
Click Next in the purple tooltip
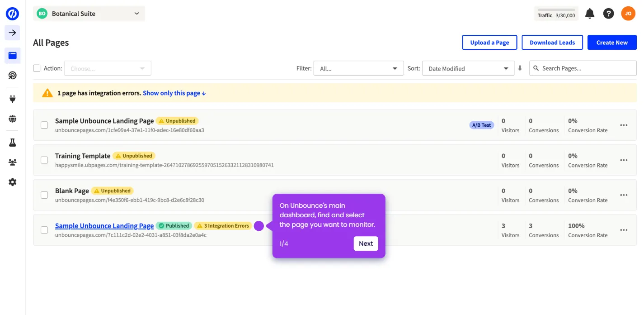(x=366, y=243)
